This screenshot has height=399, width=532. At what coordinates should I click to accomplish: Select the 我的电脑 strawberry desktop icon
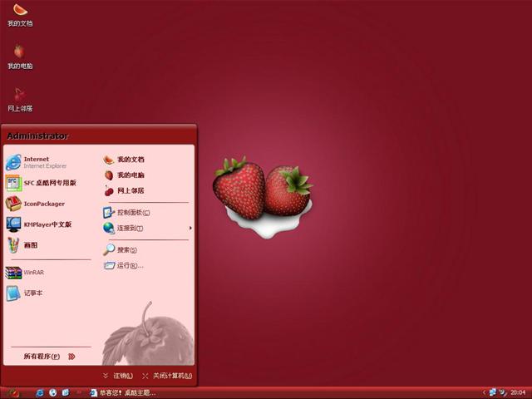click(20, 57)
